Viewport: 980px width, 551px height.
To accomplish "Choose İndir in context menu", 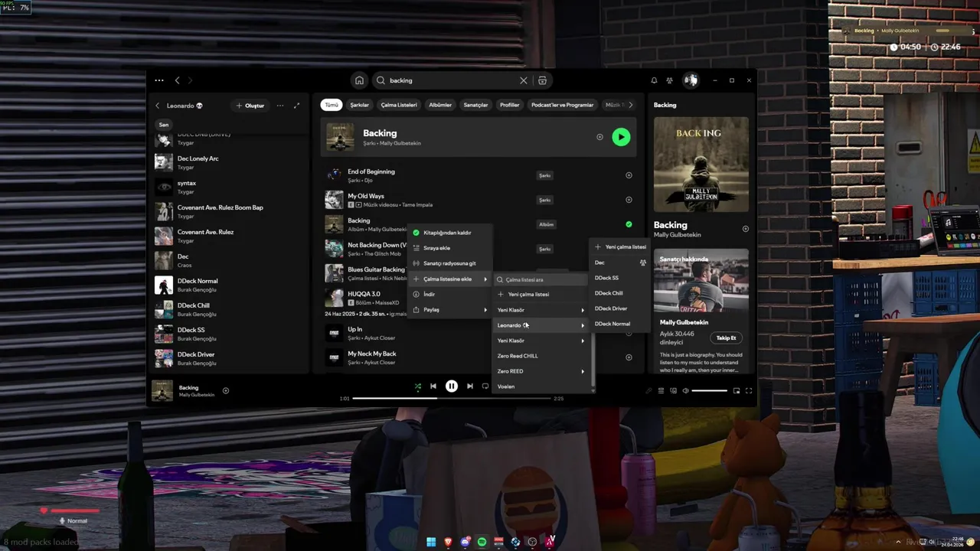I will tap(449, 294).
